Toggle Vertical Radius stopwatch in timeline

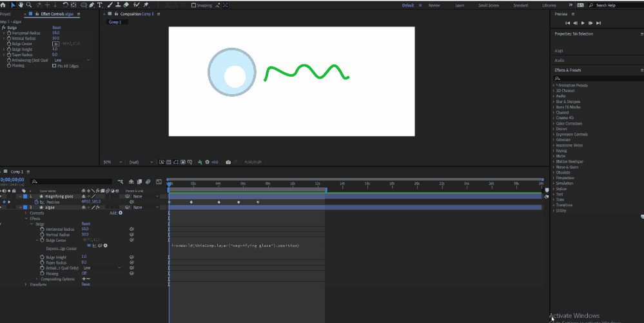click(42, 235)
